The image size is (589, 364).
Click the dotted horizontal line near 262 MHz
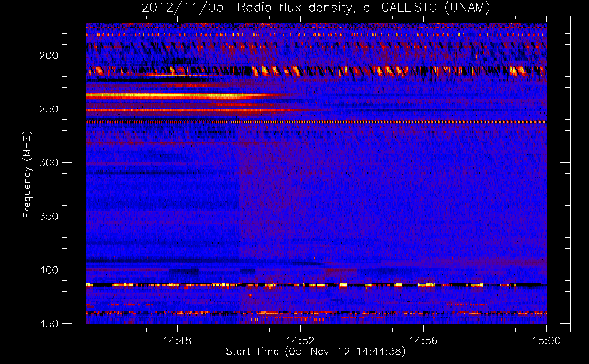[x=316, y=122]
